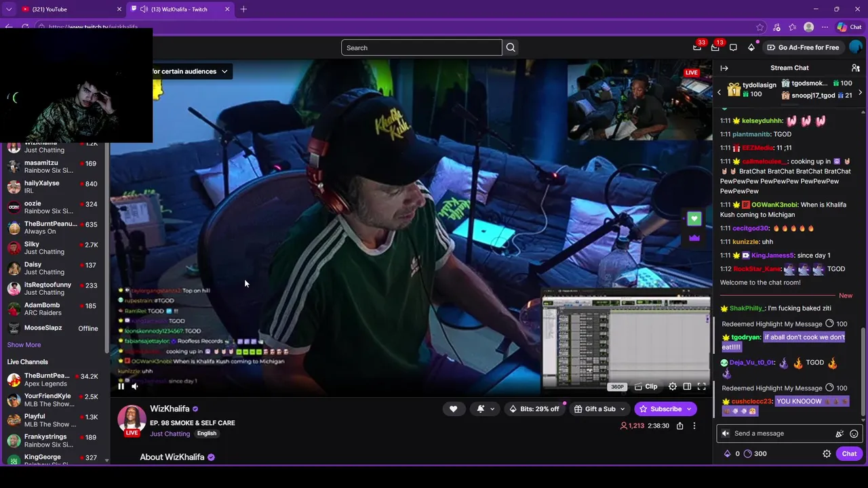Open the three-dot more options under video
This screenshot has width=868, height=488.
694,426
